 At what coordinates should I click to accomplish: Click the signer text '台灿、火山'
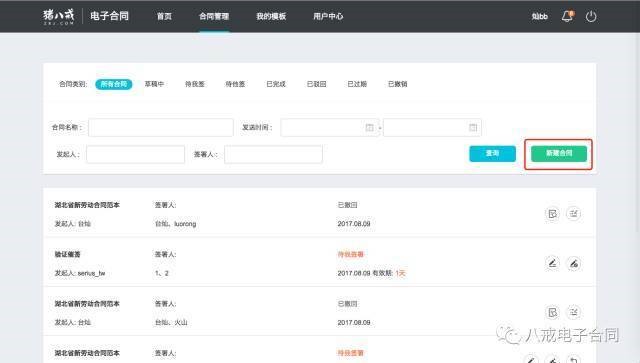[x=171, y=323]
